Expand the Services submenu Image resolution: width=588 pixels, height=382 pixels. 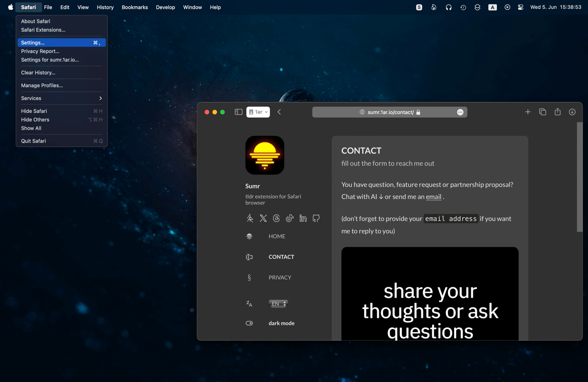(x=61, y=98)
